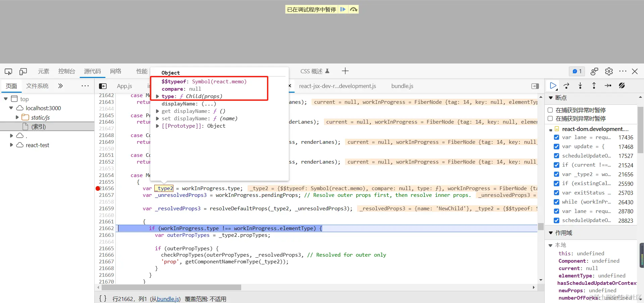The image size is (644, 303).
Task: Select the 页面 navigator tab
Action: 11,86
